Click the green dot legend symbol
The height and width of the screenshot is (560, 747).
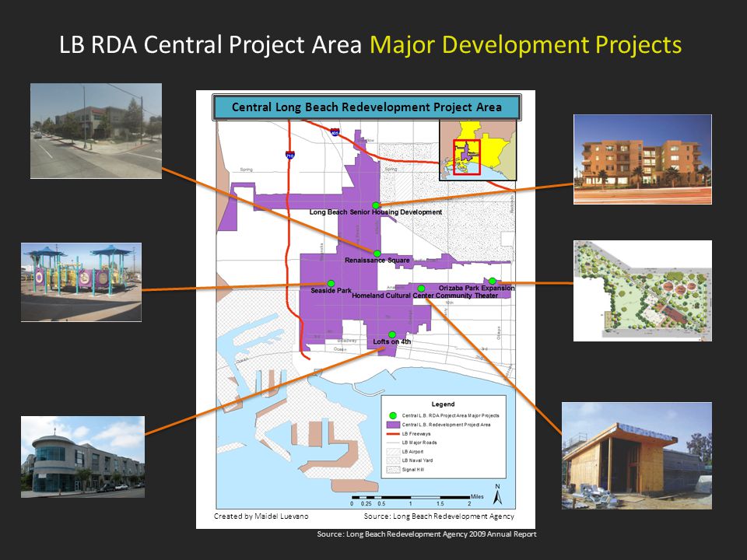(x=392, y=415)
